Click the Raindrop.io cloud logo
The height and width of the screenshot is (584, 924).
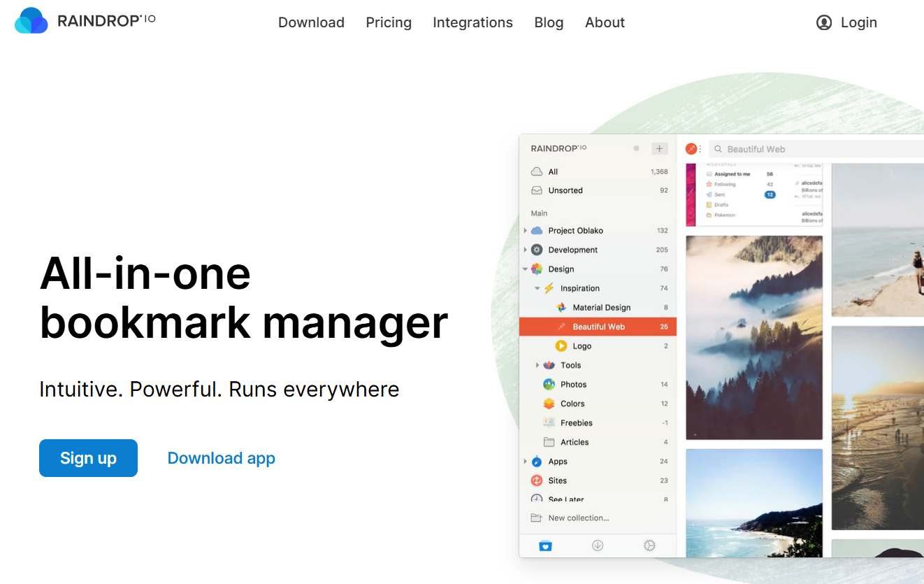coord(31,21)
